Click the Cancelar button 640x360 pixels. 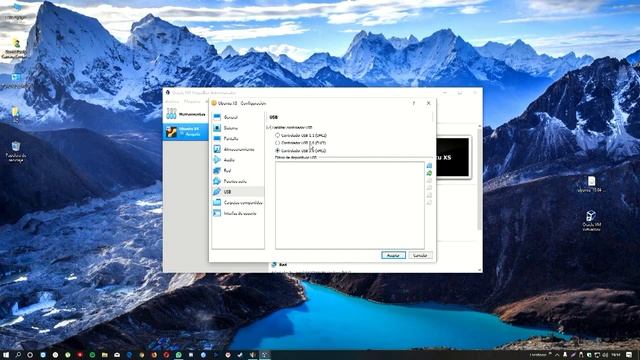pos(420,255)
